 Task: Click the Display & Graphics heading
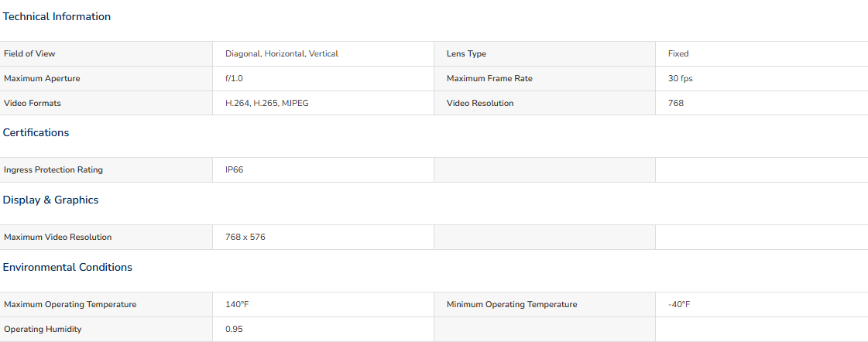(x=50, y=200)
